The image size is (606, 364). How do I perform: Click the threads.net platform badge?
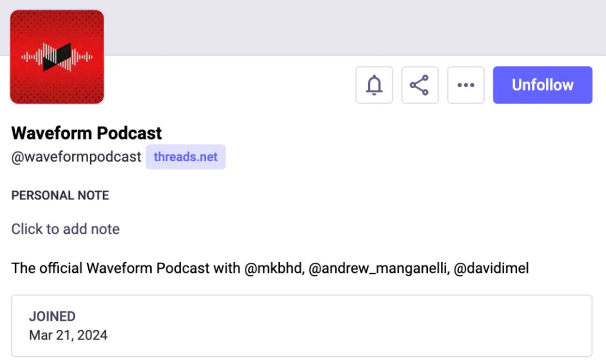(x=185, y=156)
